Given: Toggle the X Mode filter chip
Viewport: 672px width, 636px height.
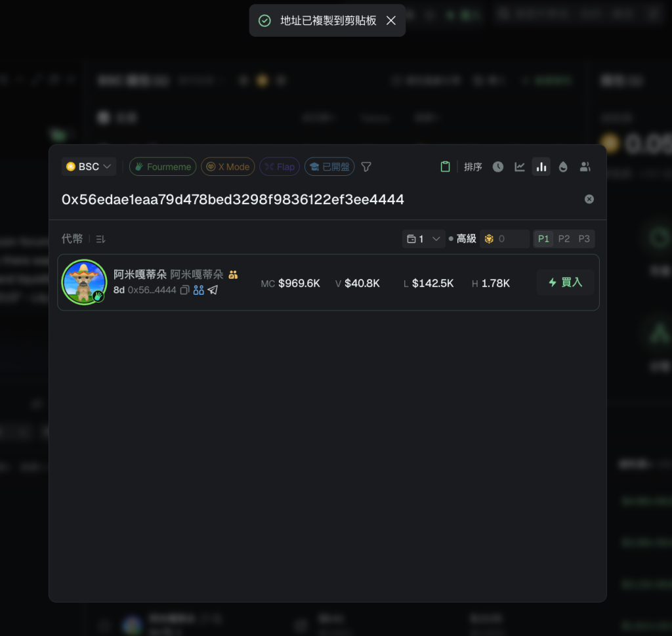Looking at the screenshot, I should point(228,167).
